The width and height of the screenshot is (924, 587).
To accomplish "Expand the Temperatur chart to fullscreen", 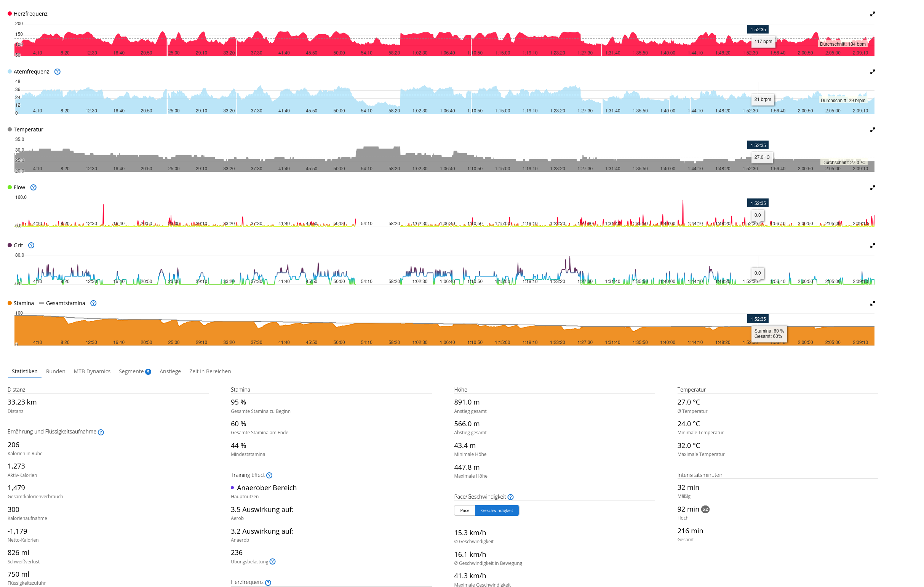I will pyautogui.click(x=872, y=130).
